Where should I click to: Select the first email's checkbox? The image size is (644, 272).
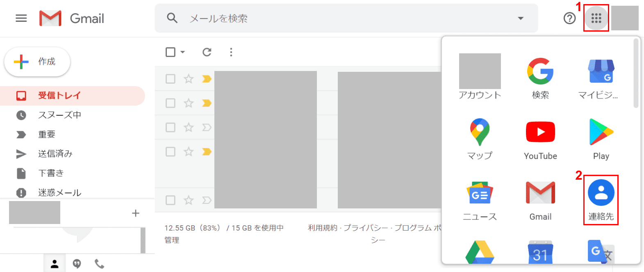(x=171, y=79)
